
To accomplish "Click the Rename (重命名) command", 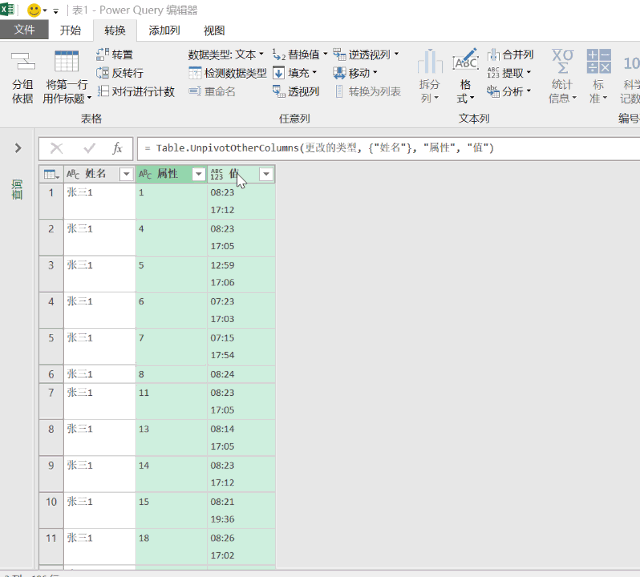I will [x=212, y=91].
